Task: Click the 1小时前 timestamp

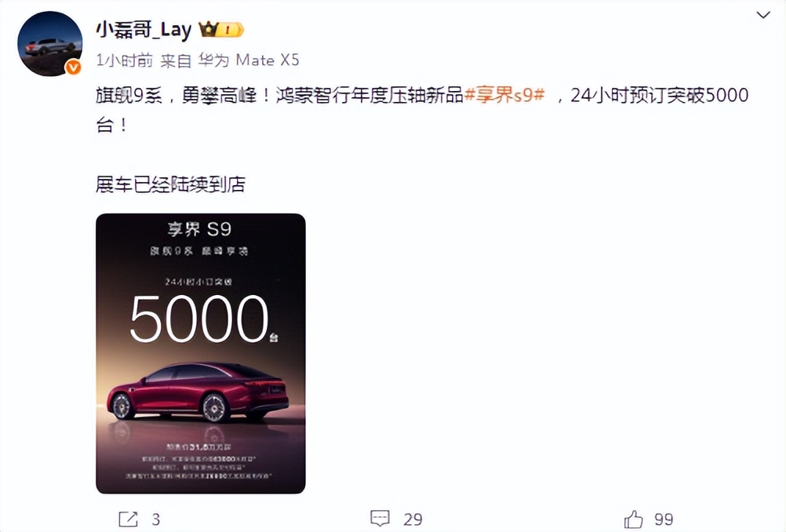Action: (124, 60)
